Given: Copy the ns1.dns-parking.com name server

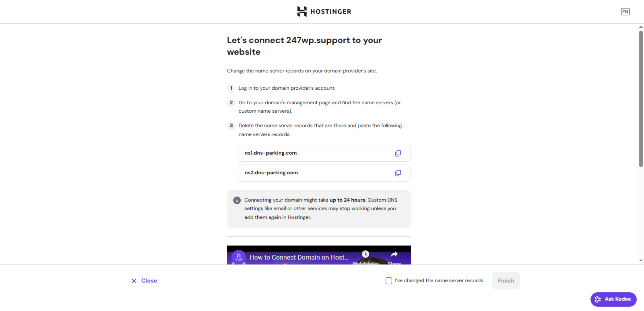Looking at the screenshot, I should point(398,153).
